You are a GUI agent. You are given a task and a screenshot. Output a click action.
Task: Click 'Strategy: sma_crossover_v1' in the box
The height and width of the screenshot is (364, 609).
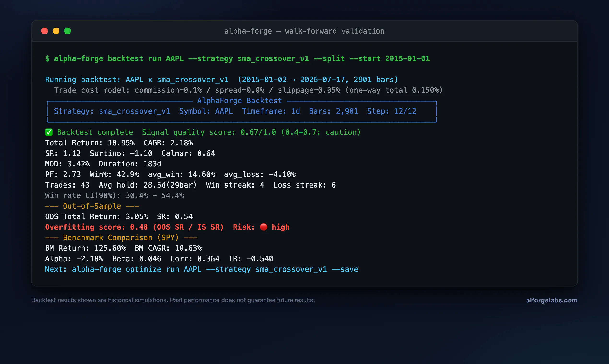(x=112, y=111)
